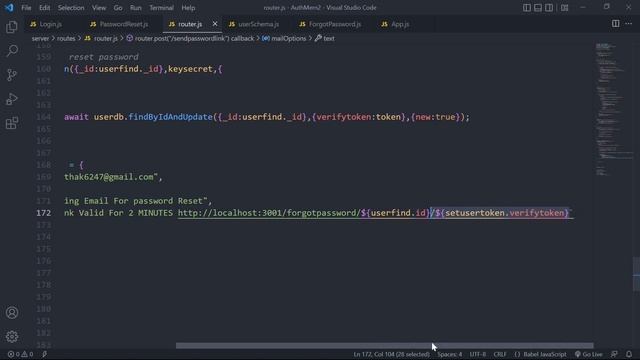Viewport: 640px width, 360px height.
Task: Select language mode Babel JavaScript
Action: coord(540,354)
